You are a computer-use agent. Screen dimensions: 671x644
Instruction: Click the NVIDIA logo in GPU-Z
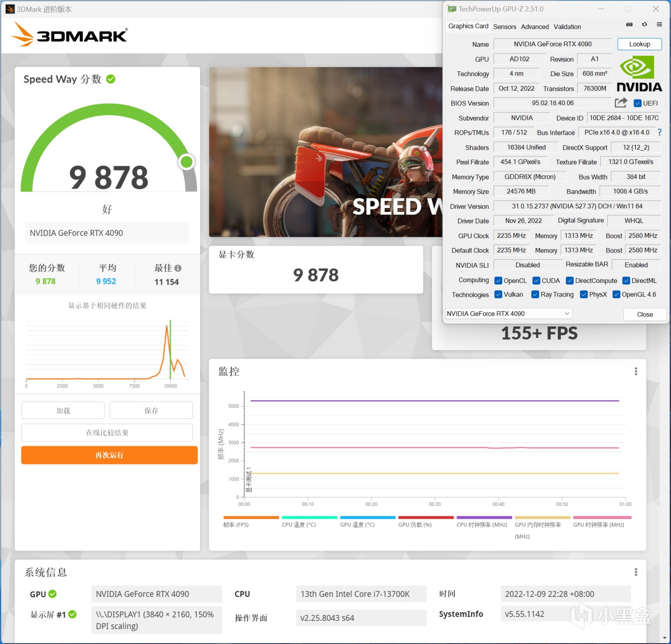tap(639, 74)
